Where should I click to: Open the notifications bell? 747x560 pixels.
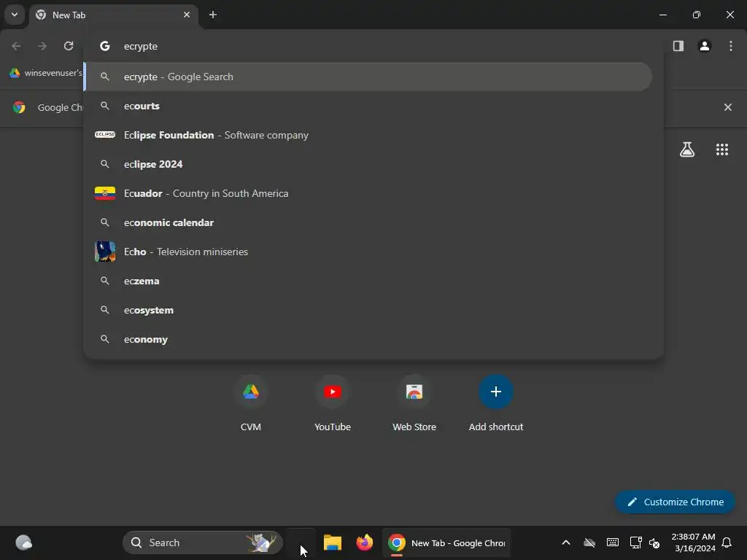727,542
